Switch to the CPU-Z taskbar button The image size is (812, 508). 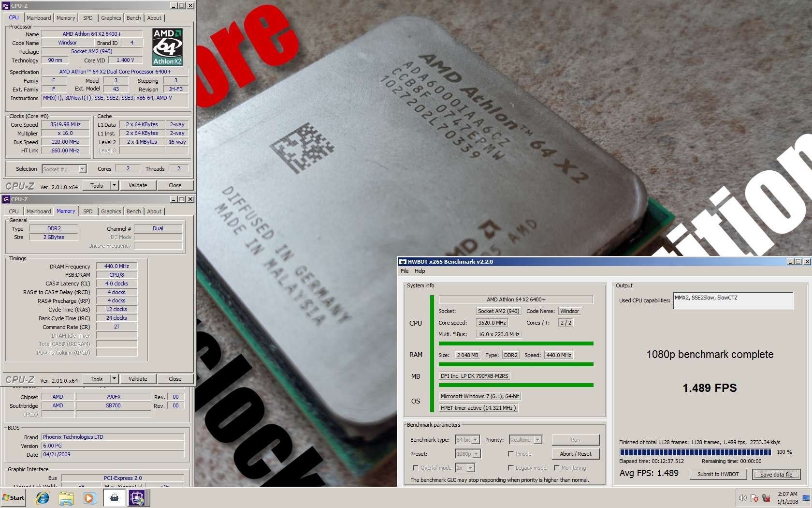pos(137,497)
